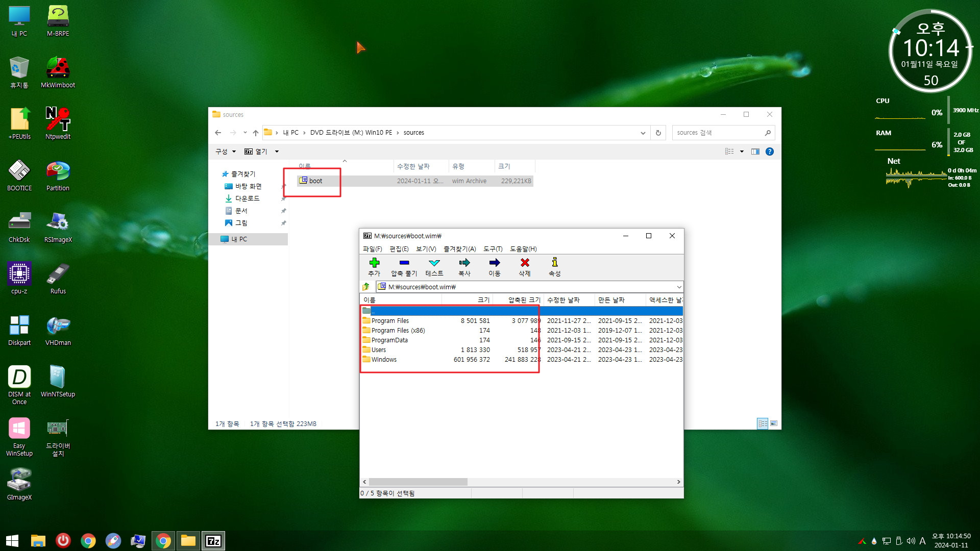Click the 7-Zip Extract (압축 풀기) toolbar icon

pyautogui.click(x=404, y=263)
